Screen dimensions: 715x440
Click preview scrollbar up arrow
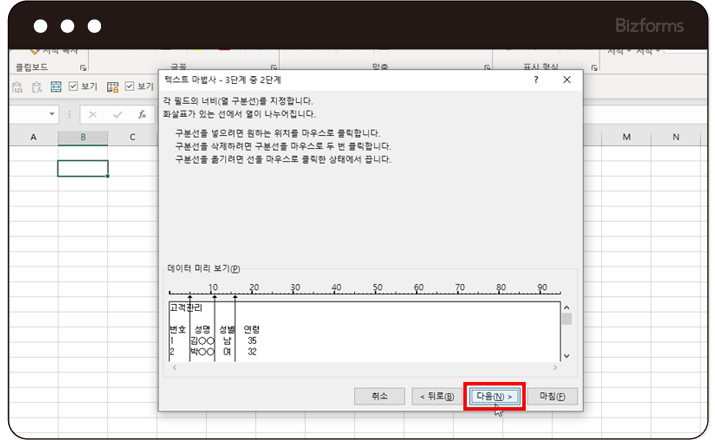click(567, 308)
